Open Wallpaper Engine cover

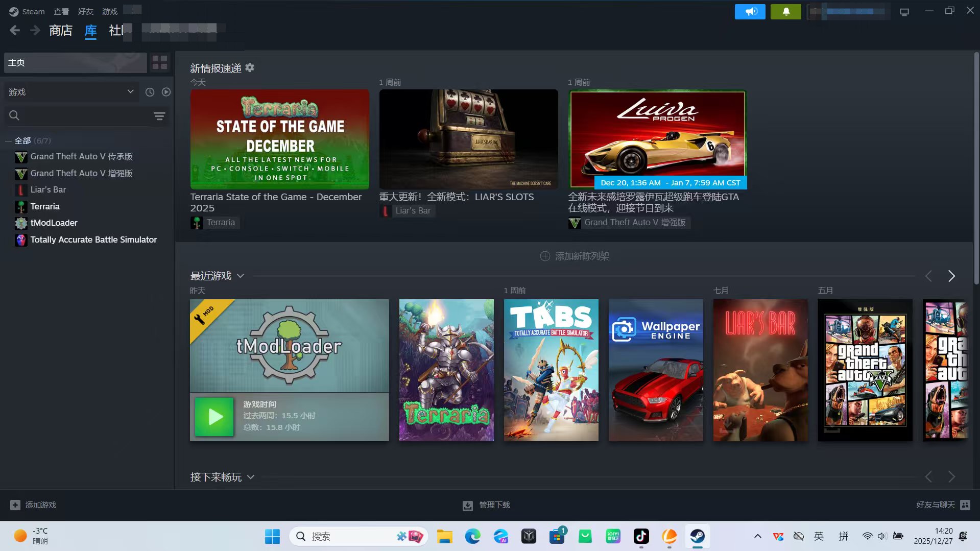pos(656,370)
